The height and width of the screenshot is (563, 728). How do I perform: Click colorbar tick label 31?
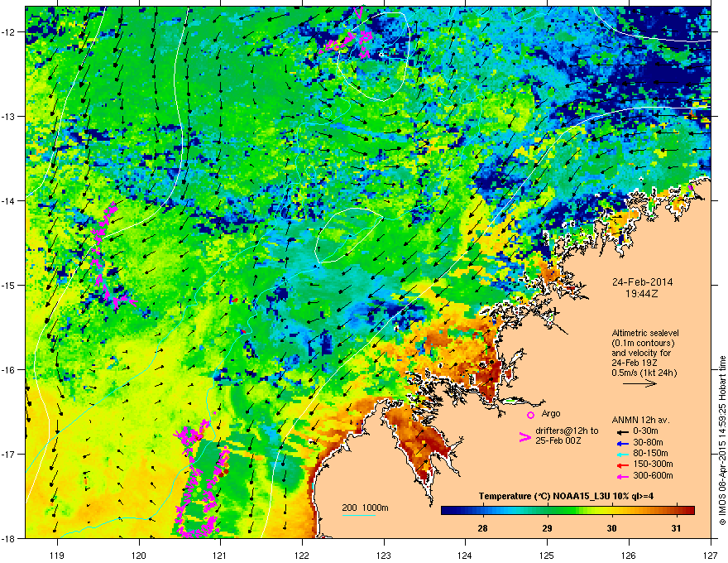click(677, 528)
